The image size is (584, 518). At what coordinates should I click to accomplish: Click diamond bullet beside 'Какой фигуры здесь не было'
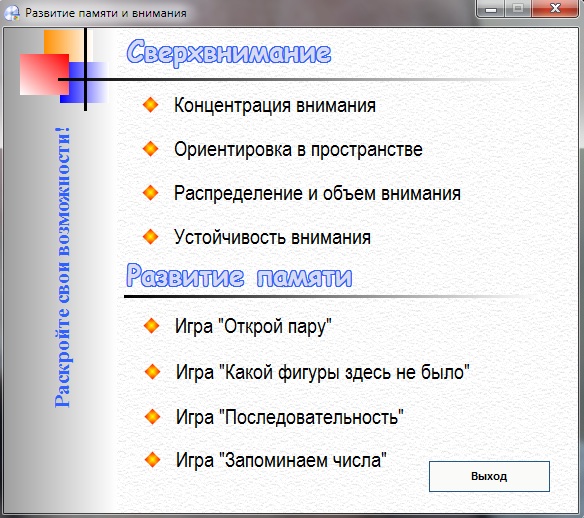[x=152, y=371]
